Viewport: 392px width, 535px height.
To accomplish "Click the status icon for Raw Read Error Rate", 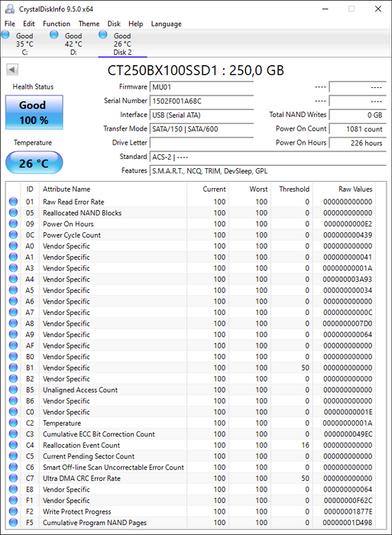I will [x=13, y=202].
